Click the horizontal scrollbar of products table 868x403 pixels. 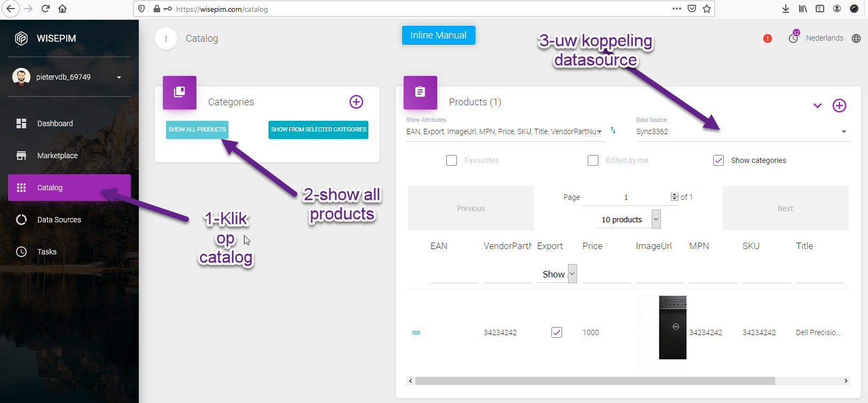(x=595, y=381)
